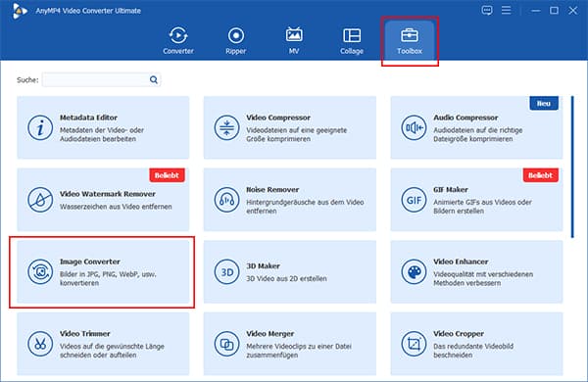
Task: Click the Audio Compressor speaker icon
Action: click(x=414, y=127)
